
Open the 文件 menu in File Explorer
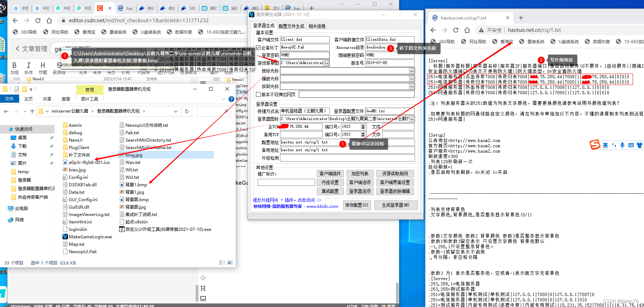pyautogui.click(x=9, y=99)
